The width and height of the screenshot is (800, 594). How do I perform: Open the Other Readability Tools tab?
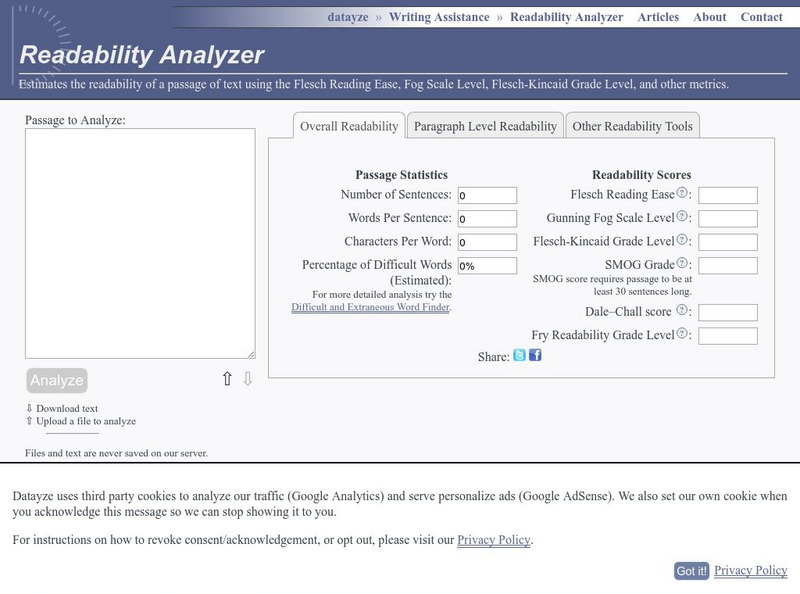tap(632, 126)
